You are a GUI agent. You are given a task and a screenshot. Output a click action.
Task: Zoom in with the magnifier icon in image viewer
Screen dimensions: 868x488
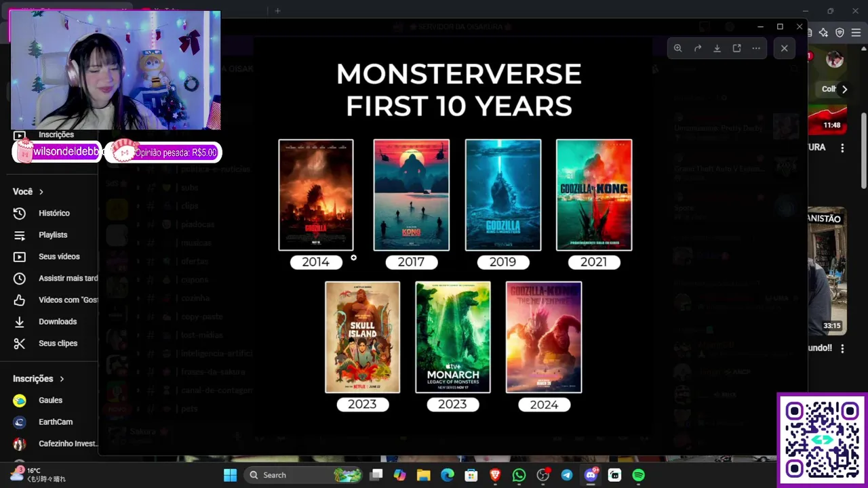(x=677, y=48)
